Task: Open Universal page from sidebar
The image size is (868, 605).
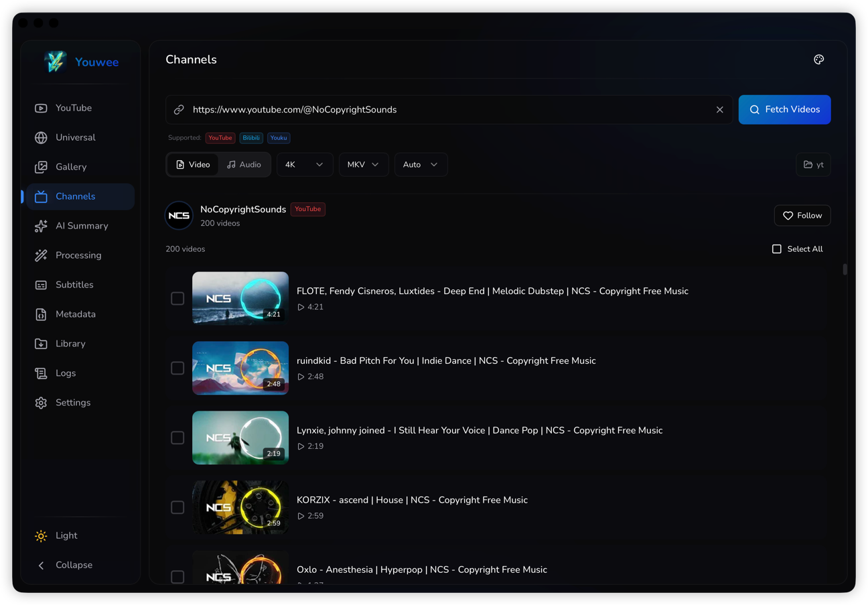Action: point(81,137)
